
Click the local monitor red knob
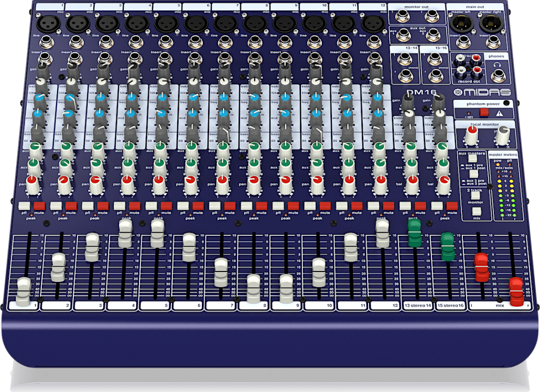click(470, 136)
